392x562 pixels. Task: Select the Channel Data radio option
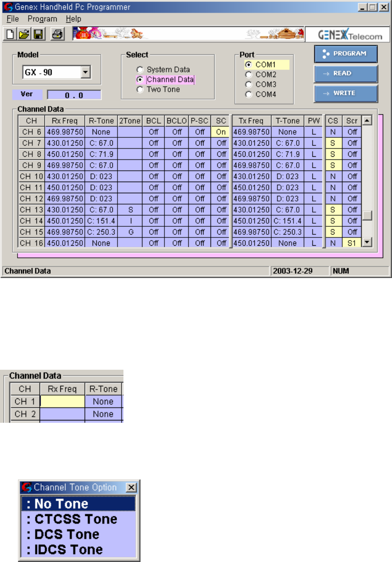click(x=165, y=80)
